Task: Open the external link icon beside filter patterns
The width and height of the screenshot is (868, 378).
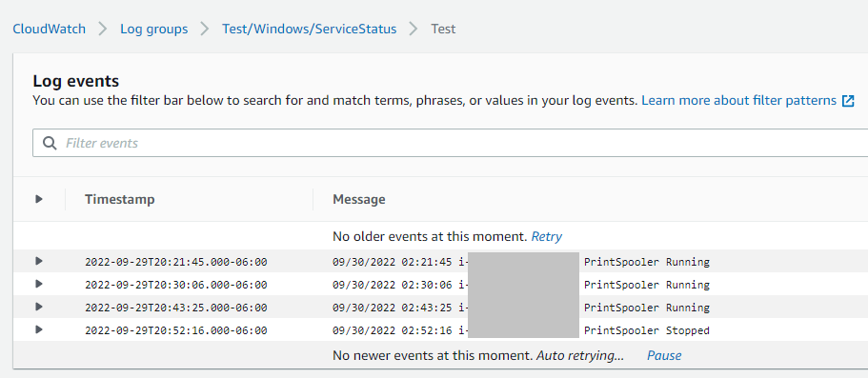Action: [848, 101]
